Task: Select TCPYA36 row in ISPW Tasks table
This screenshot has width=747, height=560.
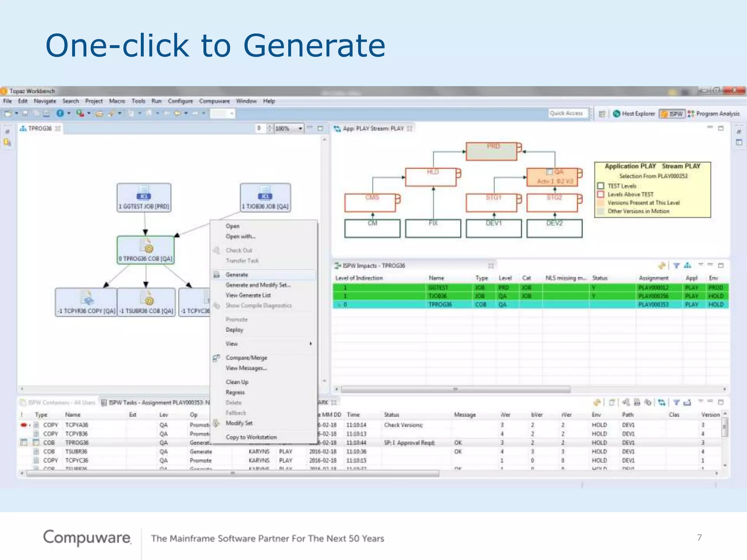Action: tap(370, 425)
